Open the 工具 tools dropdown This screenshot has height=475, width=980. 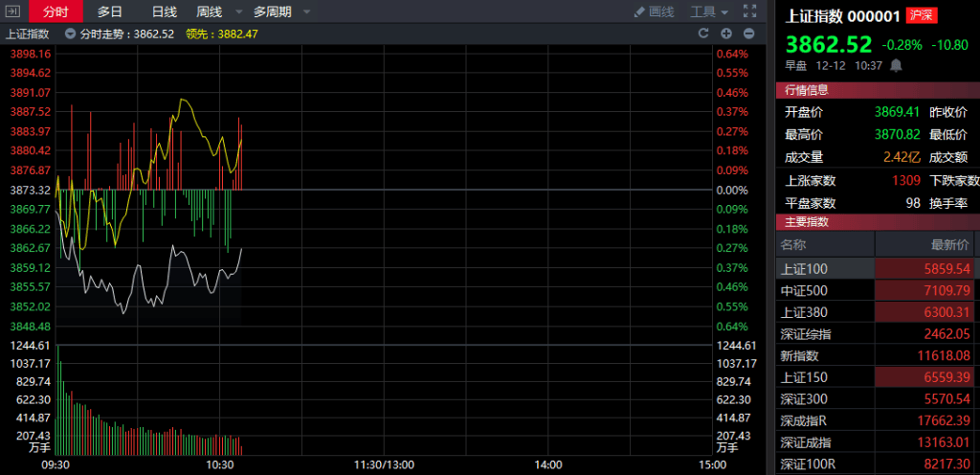click(709, 12)
